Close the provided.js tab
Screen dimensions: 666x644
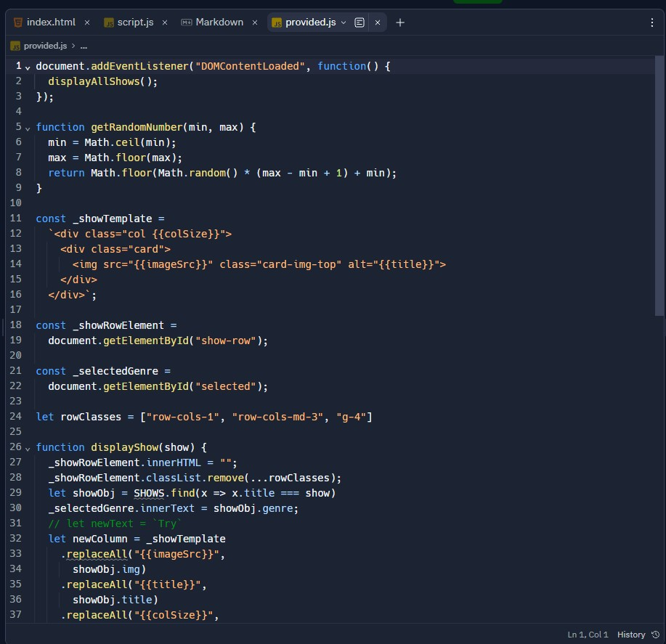pos(377,23)
